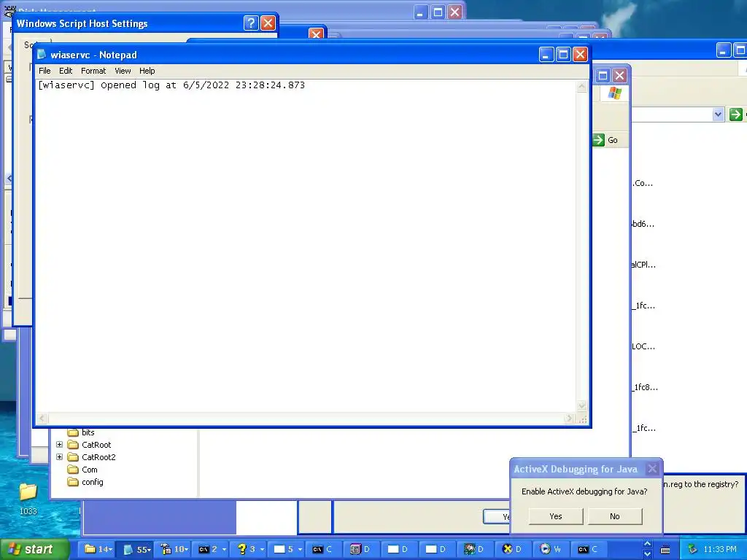Maximize the wiaservc Notepad window

click(563, 55)
